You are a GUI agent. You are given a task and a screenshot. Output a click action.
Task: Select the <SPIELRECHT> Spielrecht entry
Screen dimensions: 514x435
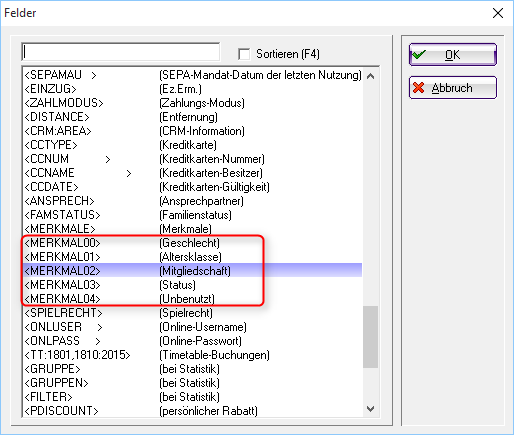[193, 313]
